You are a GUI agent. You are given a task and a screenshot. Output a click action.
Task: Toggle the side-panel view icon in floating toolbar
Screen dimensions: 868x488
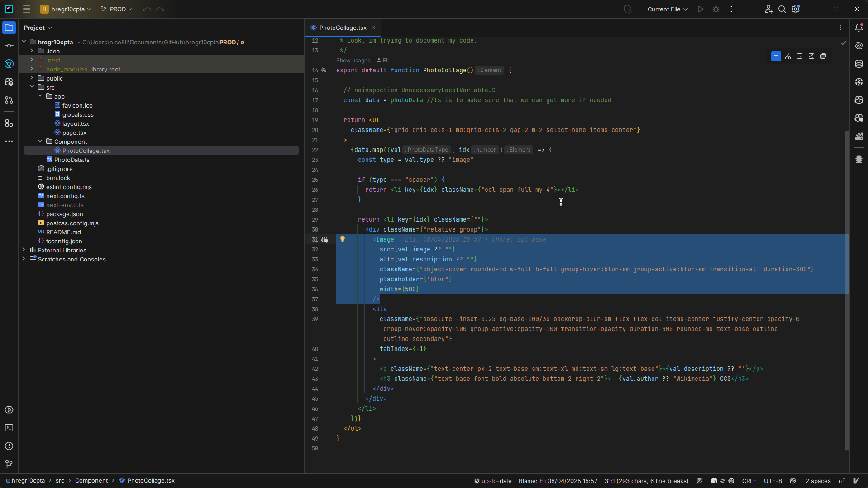pos(800,56)
